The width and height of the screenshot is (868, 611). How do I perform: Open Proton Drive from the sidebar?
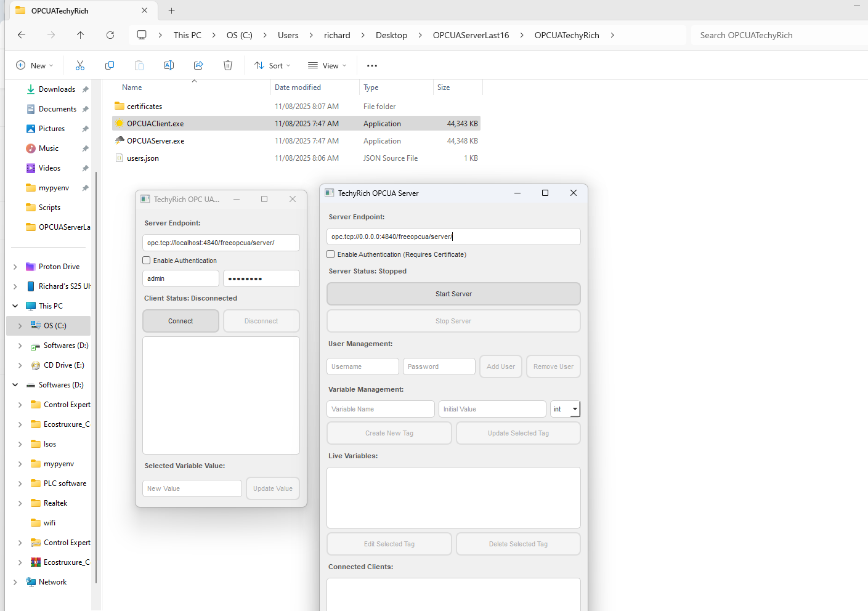coord(59,266)
